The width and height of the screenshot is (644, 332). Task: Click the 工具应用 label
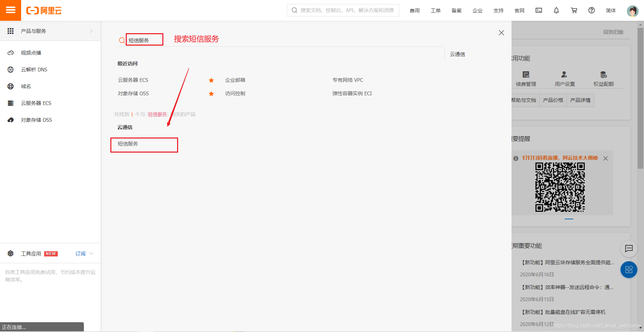31,254
